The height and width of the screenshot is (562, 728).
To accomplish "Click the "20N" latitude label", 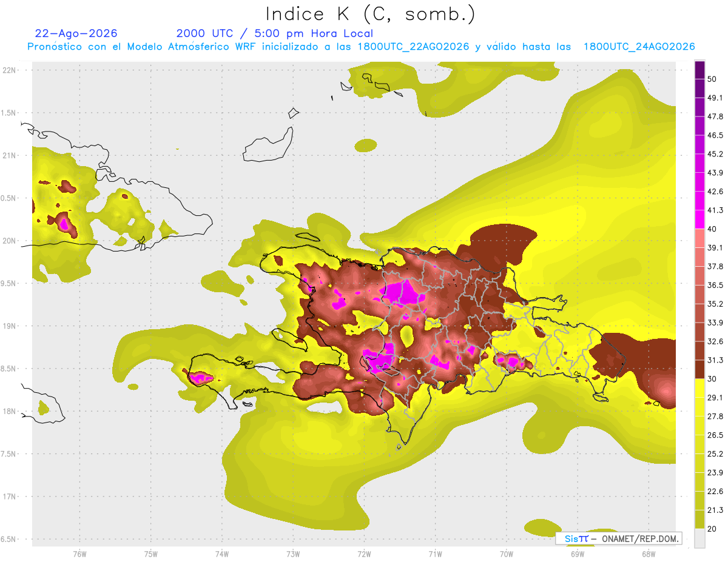I will pyautogui.click(x=10, y=241).
